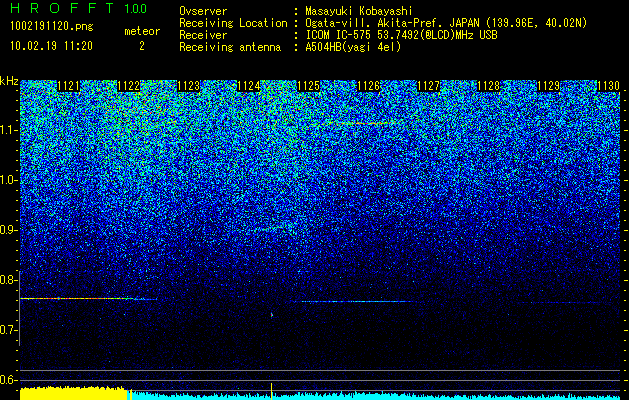Click the 1127 time marker
This screenshot has width=629, height=400.
[428, 86]
